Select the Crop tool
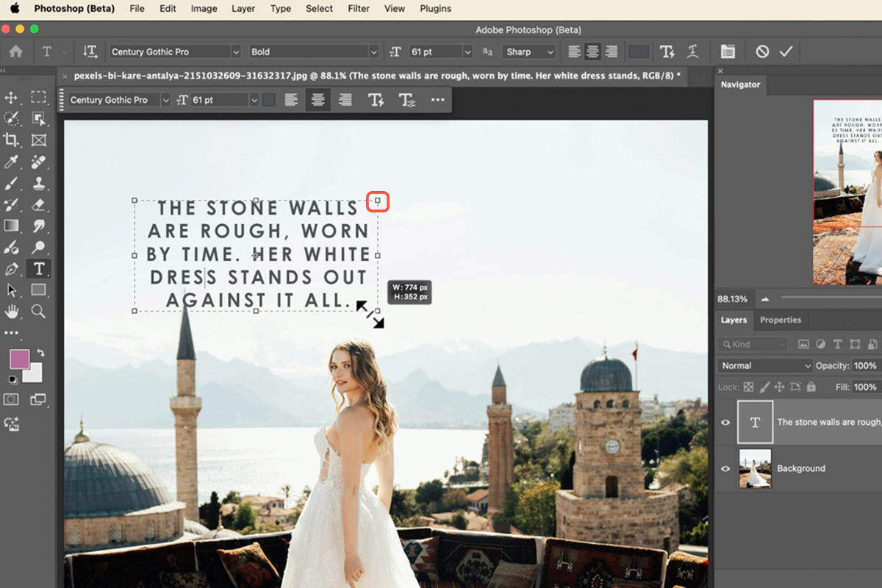 (x=11, y=140)
